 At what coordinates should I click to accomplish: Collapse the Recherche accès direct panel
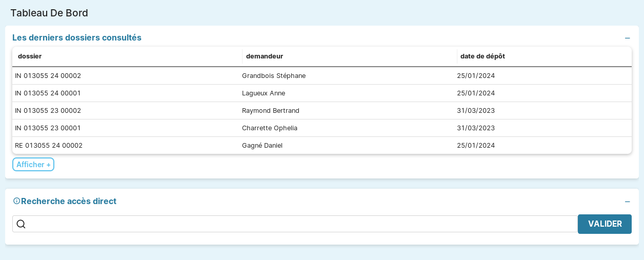point(627,202)
